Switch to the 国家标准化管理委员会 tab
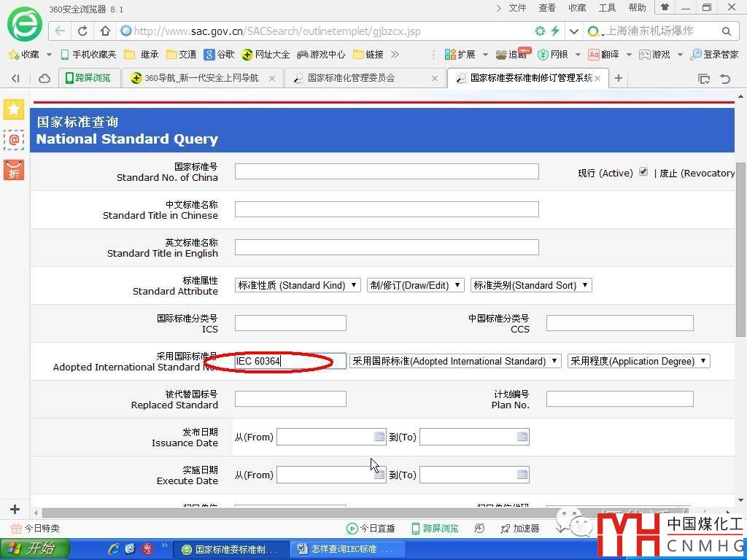 coord(363,78)
